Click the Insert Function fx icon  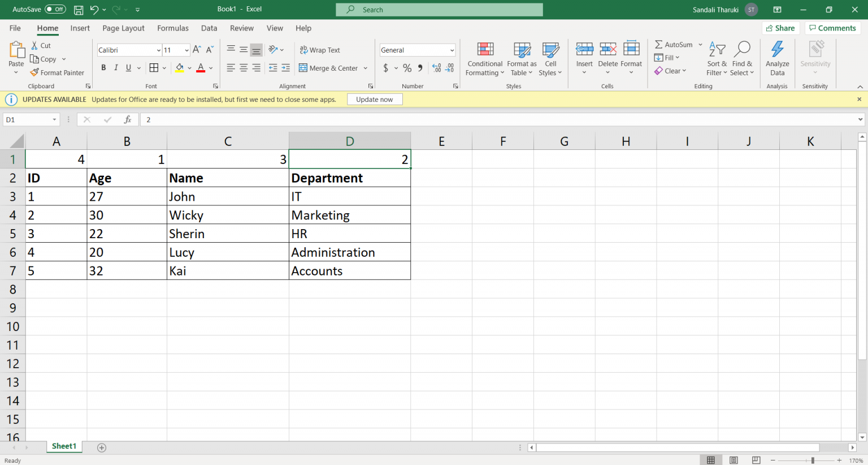(x=128, y=119)
